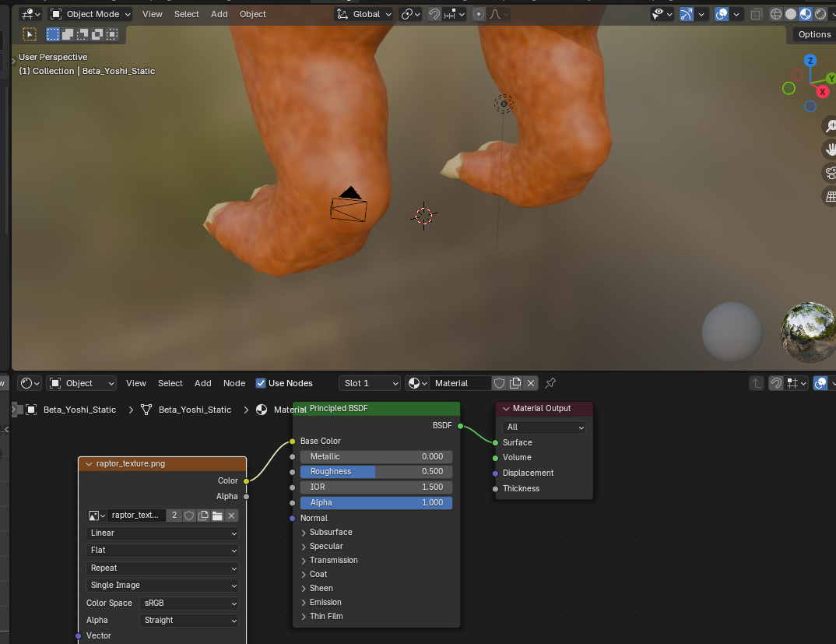836x644 pixels.
Task: Open object visibility and selectability options
Action: (x=662, y=14)
